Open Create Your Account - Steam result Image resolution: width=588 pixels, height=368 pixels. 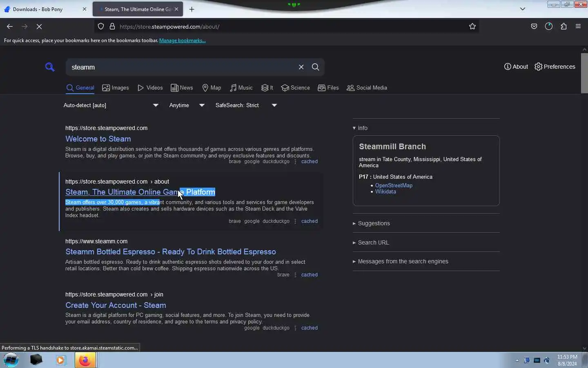pyautogui.click(x=116, y=305)
